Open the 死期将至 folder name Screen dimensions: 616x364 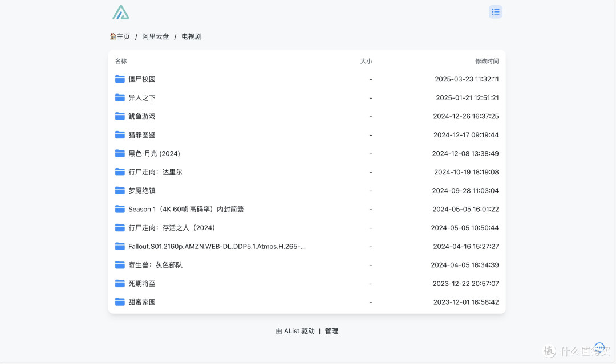[142, 283]
